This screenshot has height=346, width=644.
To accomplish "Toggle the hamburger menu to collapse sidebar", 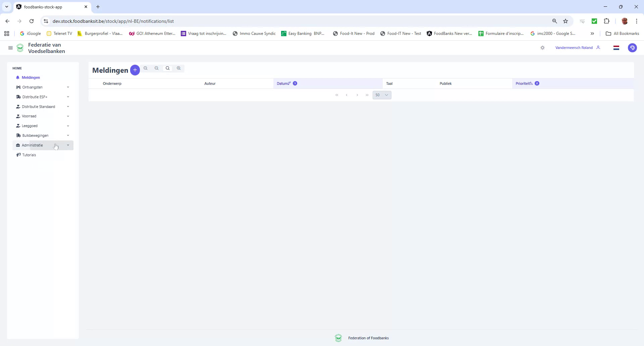I will point(10,48).
